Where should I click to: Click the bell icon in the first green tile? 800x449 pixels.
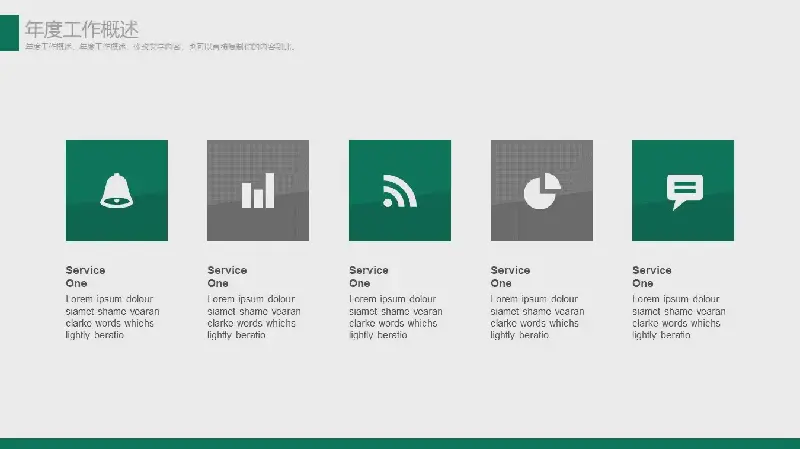[x=116, y=190]
